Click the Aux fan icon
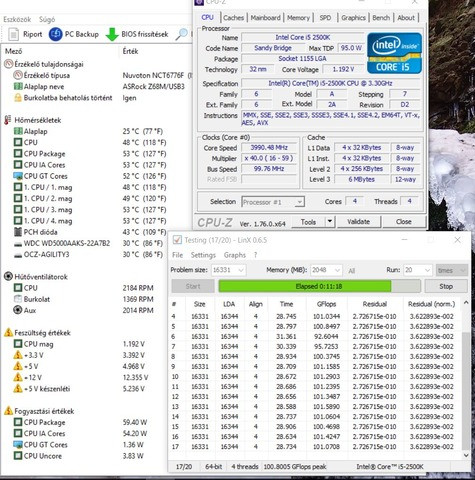Viewport: 475px width, 480px height. [18, 310]
